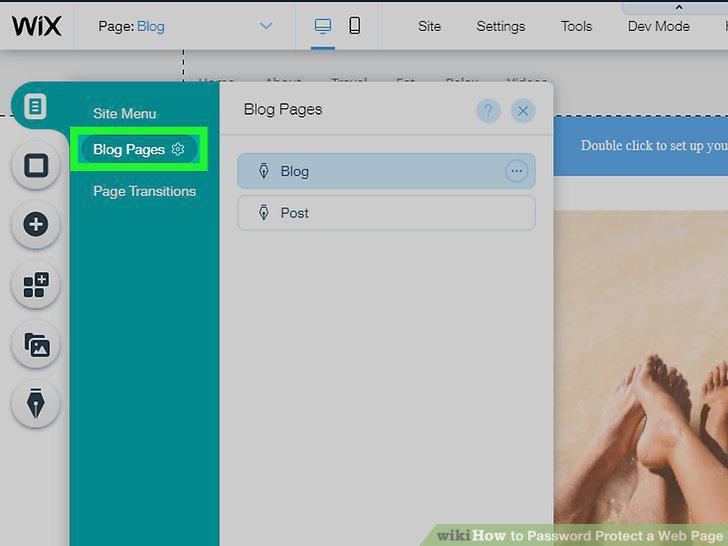Switch to mobile editor view

coord(355,26)
